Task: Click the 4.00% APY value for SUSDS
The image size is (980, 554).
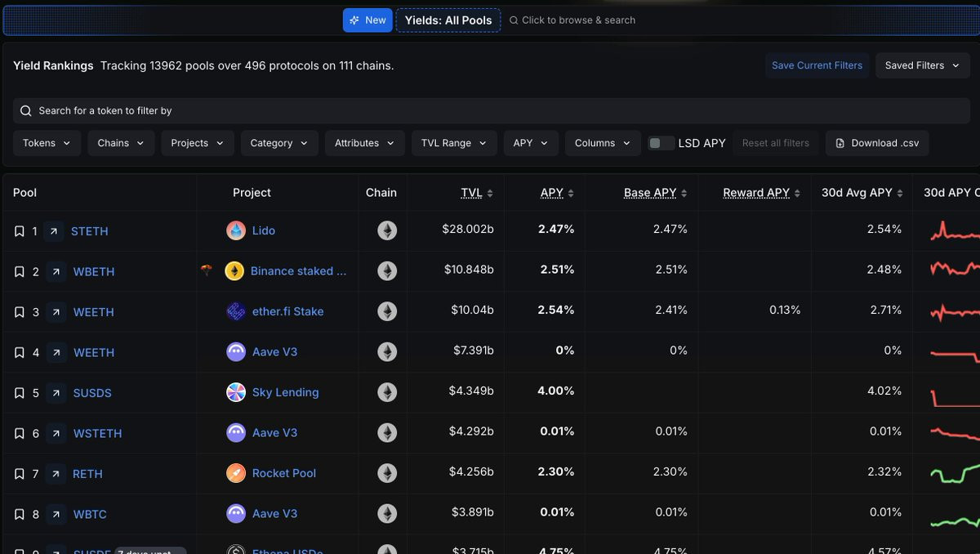Action: click(x=556, y=391)
